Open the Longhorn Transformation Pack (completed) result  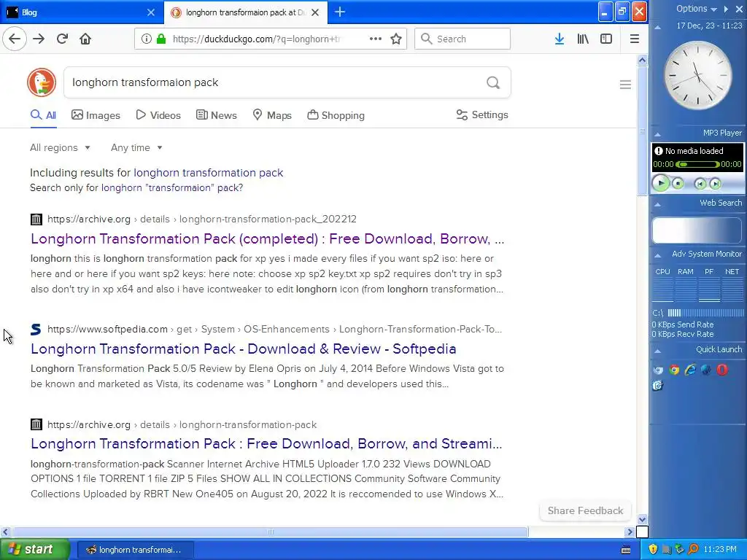(x=267, y=238)
